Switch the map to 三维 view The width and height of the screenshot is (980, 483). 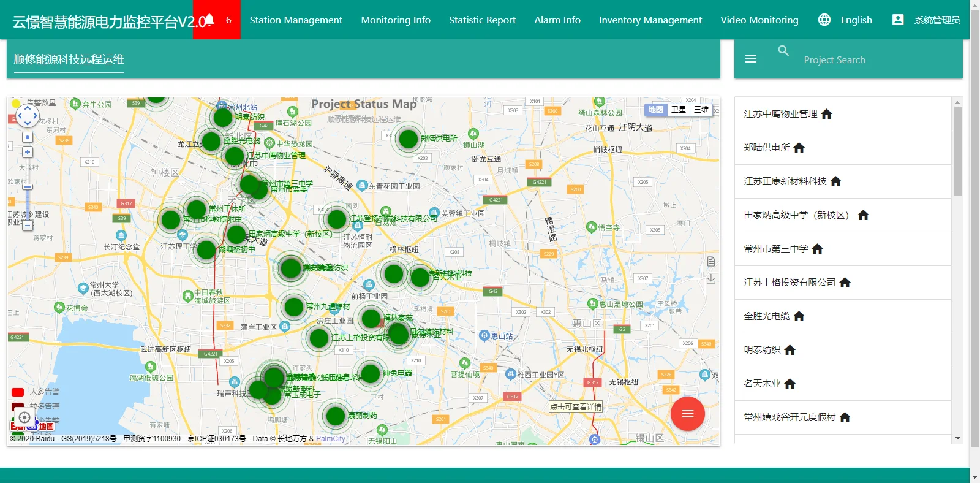point(701,110)
